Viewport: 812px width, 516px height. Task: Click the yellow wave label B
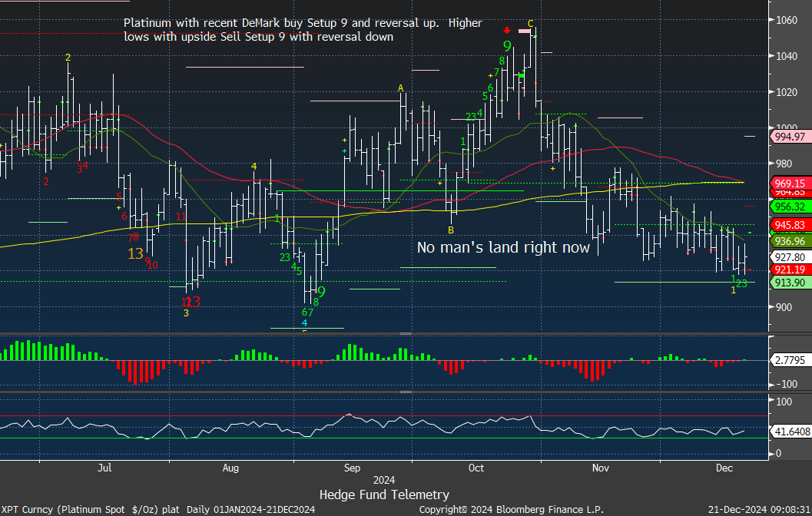point(451,230)
